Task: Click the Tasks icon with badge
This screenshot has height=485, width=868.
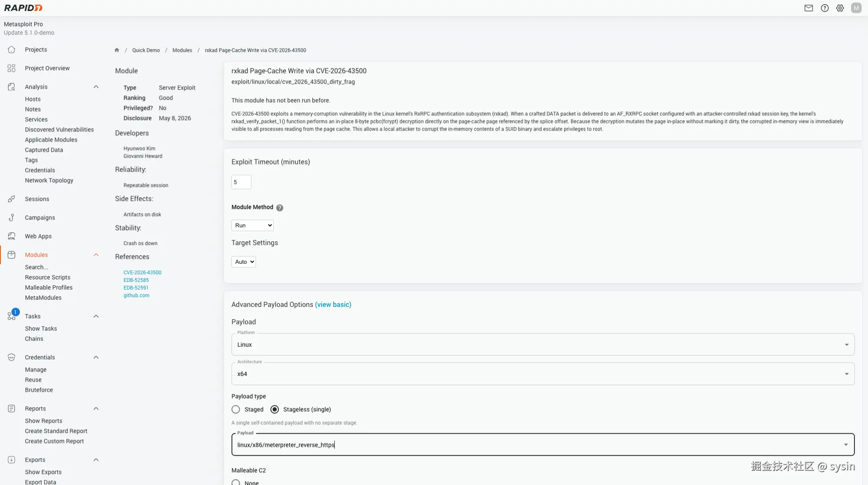Action: (x=12, y=315)
